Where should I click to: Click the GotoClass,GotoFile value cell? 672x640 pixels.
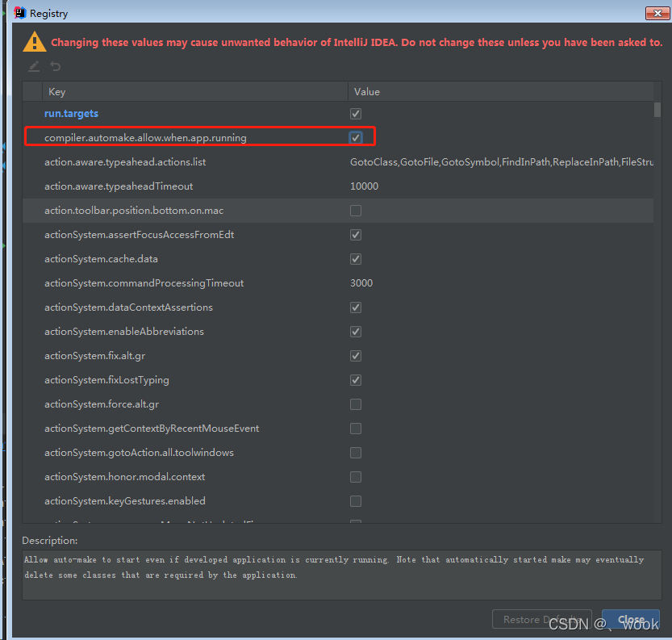tap(502, 162)
